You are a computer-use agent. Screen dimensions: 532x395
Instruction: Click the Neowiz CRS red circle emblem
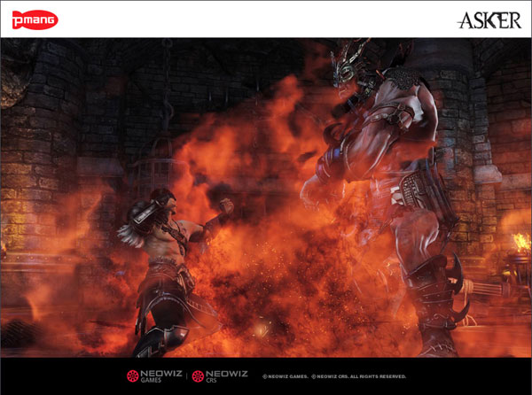199,376
